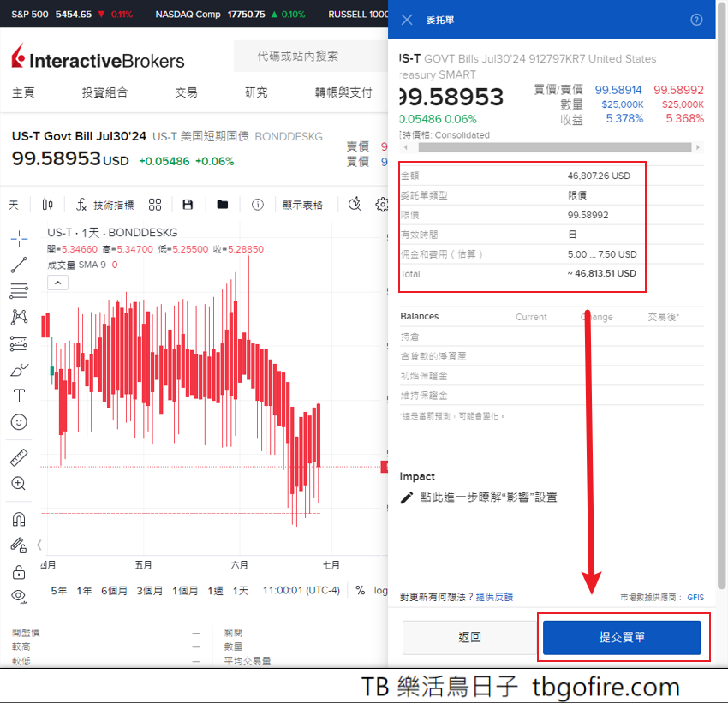Set chart range to 1天
The width and height of the screenshot is (728, 703).
click(241, 591)
